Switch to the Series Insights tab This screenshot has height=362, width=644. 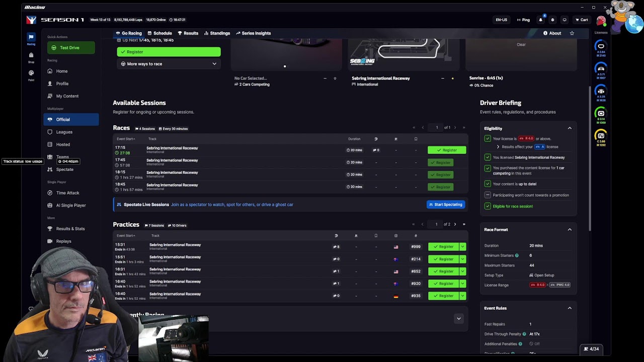point(253,33)
